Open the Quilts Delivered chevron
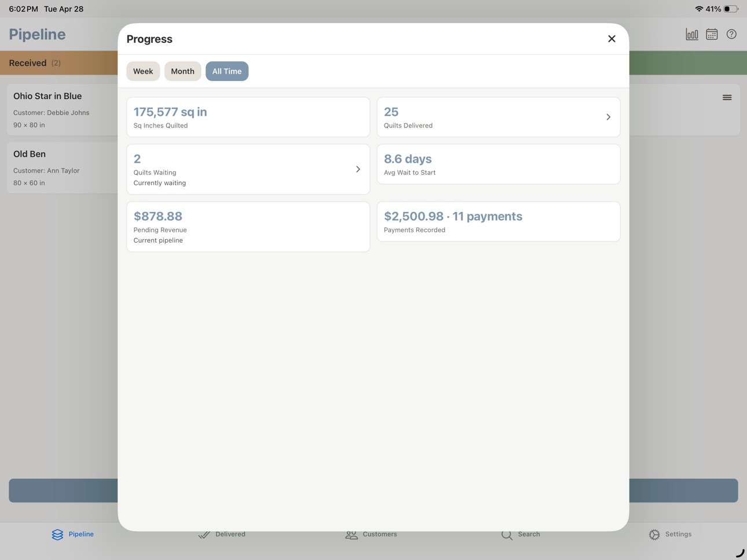Image resolution: width=747 pixels, height=560 pixels. 608,117
